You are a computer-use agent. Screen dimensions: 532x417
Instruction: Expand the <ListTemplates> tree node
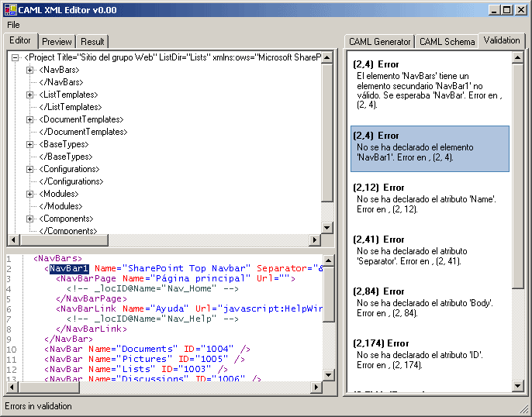tap(29, 95)
